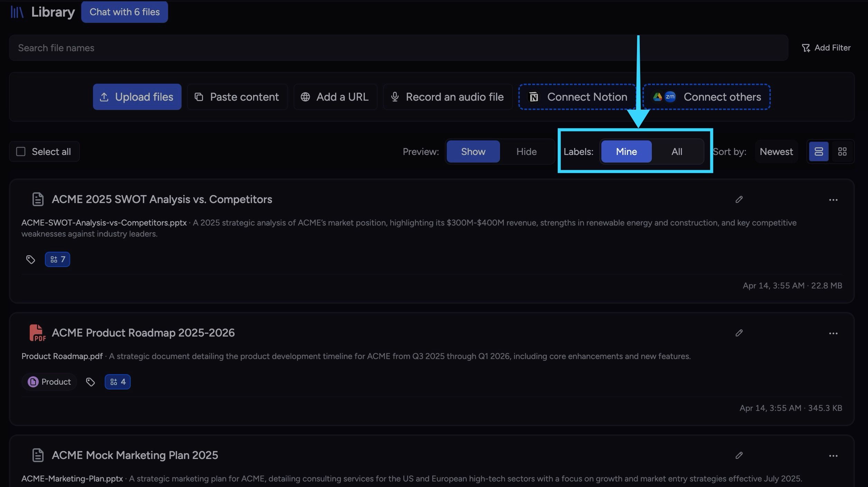Image resolution: width=868 pixels, height=487 pixels.
Task: Start Record an audio file
Action: click(447, 97)
